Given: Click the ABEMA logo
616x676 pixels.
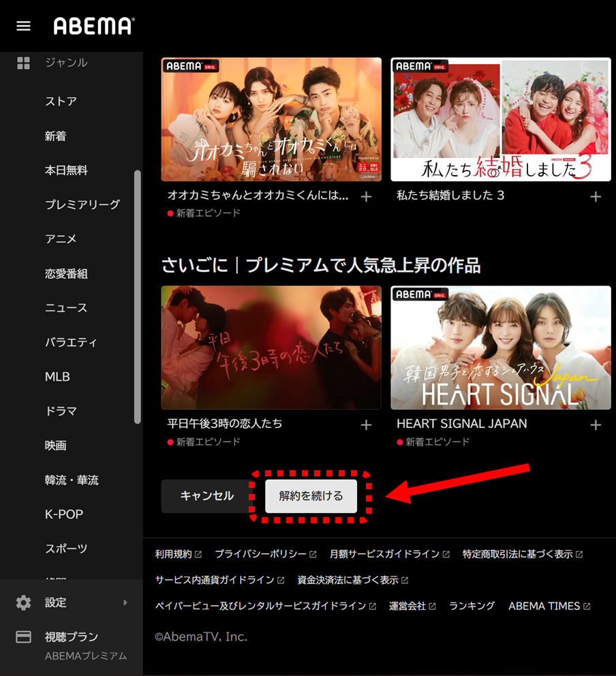Looking at the screenshot, I should (x=94, y=26).
